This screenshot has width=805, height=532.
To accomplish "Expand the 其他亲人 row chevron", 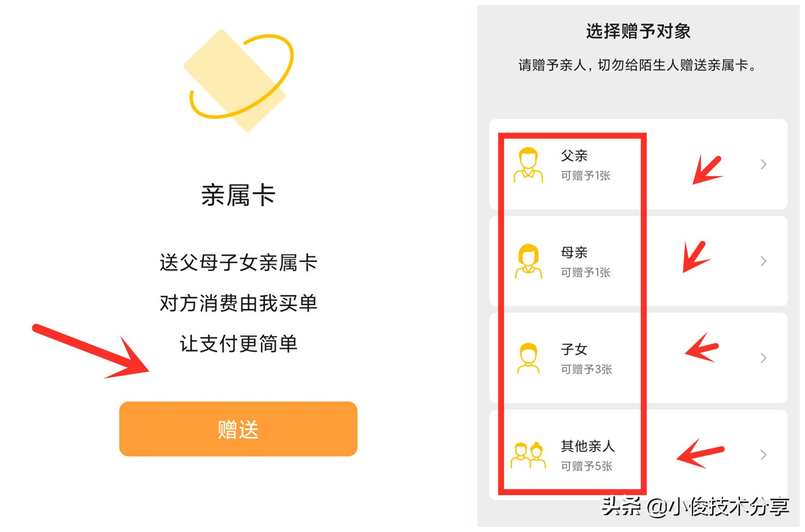I will tap(764, 455).
